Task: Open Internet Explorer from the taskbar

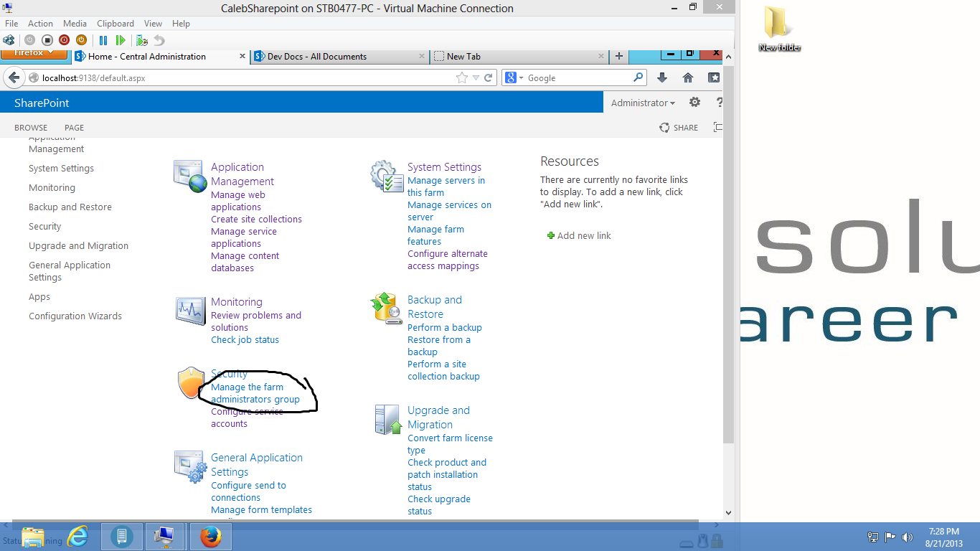Action: click(77, 537)
